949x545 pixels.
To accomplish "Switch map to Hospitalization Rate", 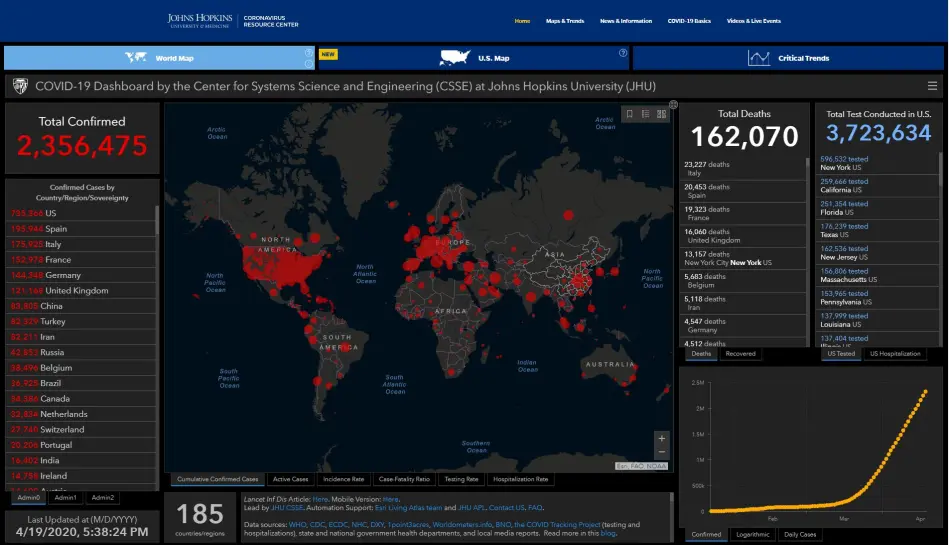I will point(520,479).
